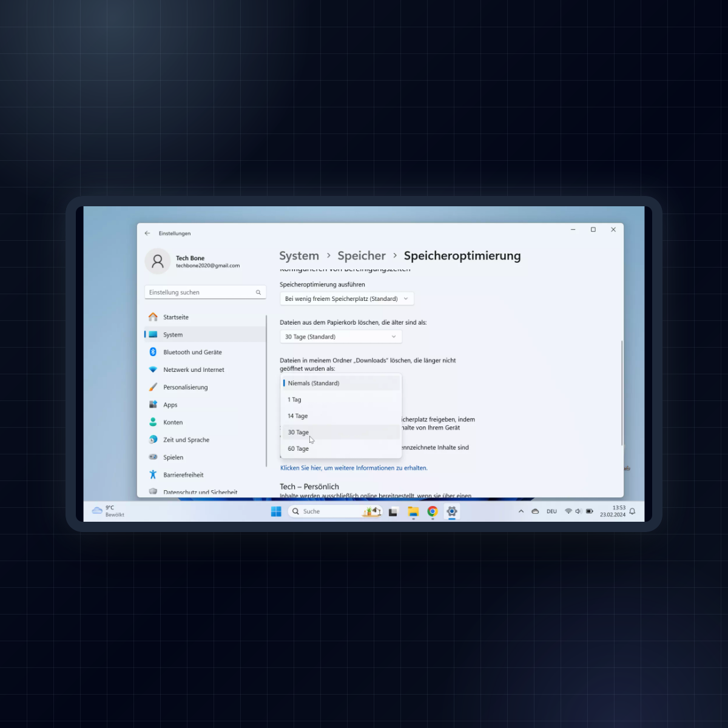Show hidden tray icons chevron
This screenshot has height=728, width=728.
pos(521,511)
